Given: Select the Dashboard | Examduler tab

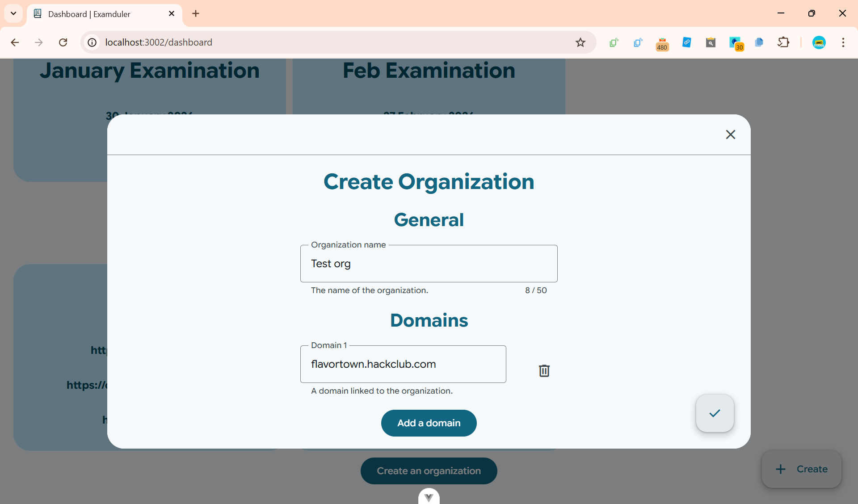Looking at the screenshot, I should [x=98, y=14].
